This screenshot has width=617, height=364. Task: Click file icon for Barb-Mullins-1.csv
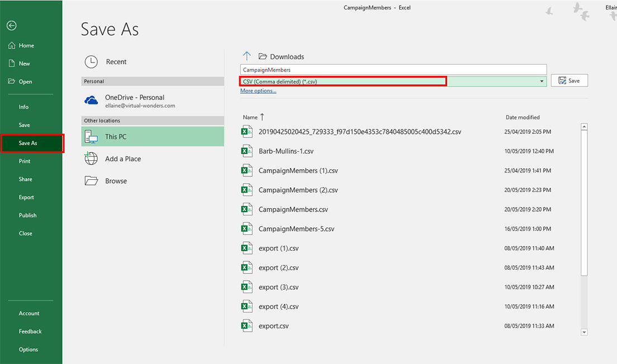pyautogui.click(x=246, y=151)
